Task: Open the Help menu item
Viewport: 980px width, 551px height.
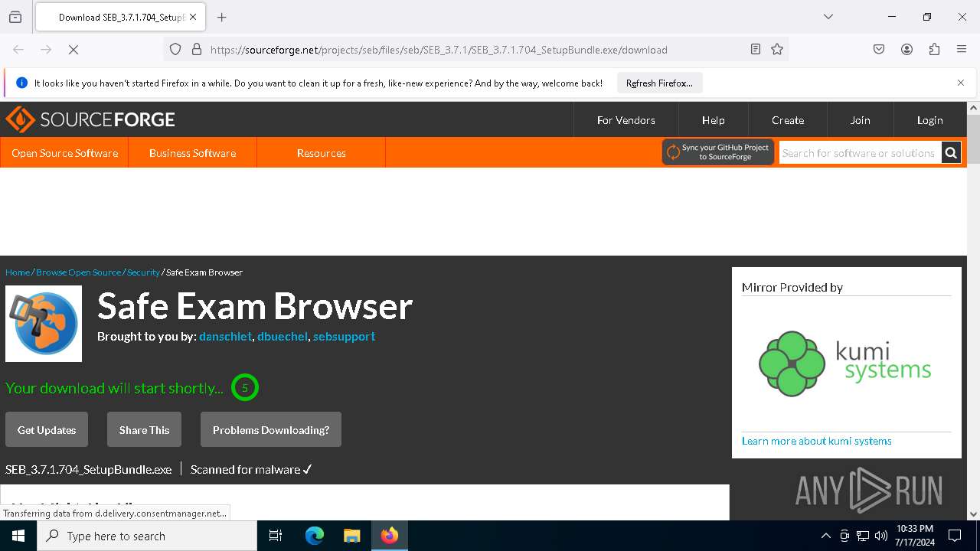Action: tap(713, 120)
